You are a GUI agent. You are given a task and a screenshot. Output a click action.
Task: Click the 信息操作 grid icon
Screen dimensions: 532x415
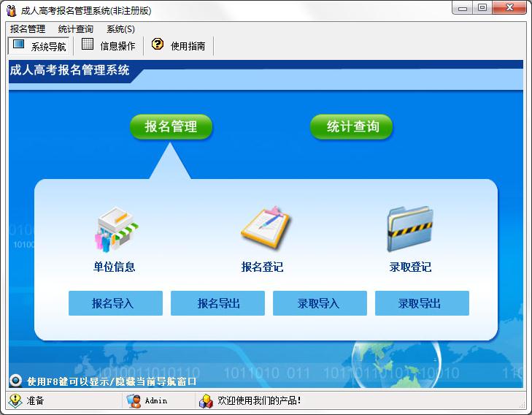tap(88, 44)
